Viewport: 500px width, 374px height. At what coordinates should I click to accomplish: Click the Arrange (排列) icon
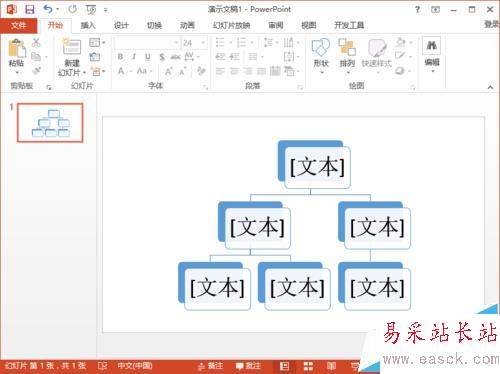click(347, 47)
